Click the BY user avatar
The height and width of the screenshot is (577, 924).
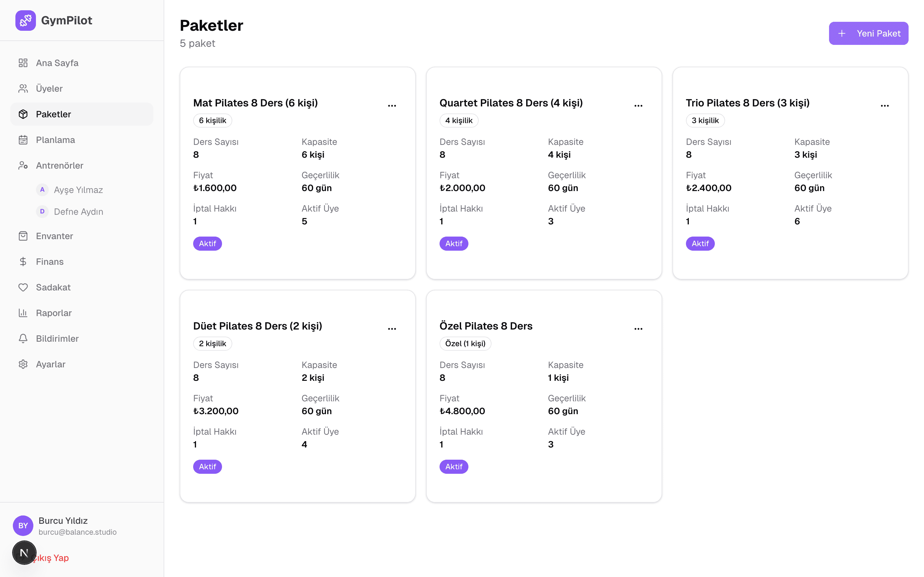tap(23, 525)
